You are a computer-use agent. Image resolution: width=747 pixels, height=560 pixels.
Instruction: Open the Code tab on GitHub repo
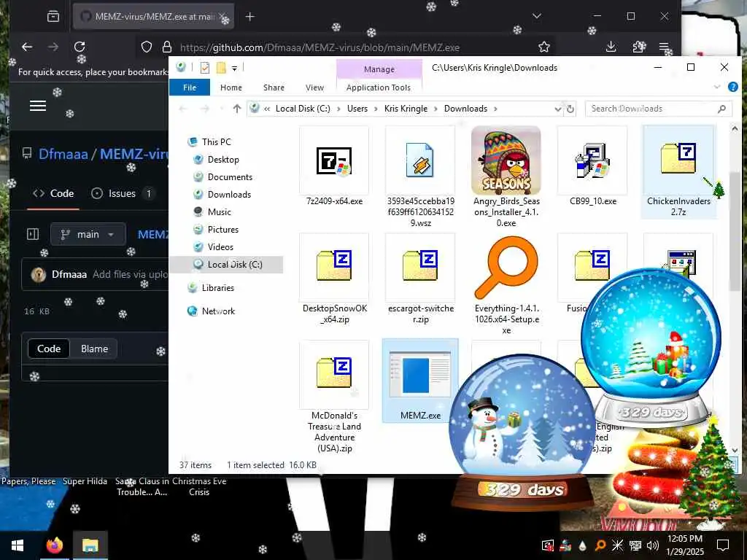click(x=53, y=193)
